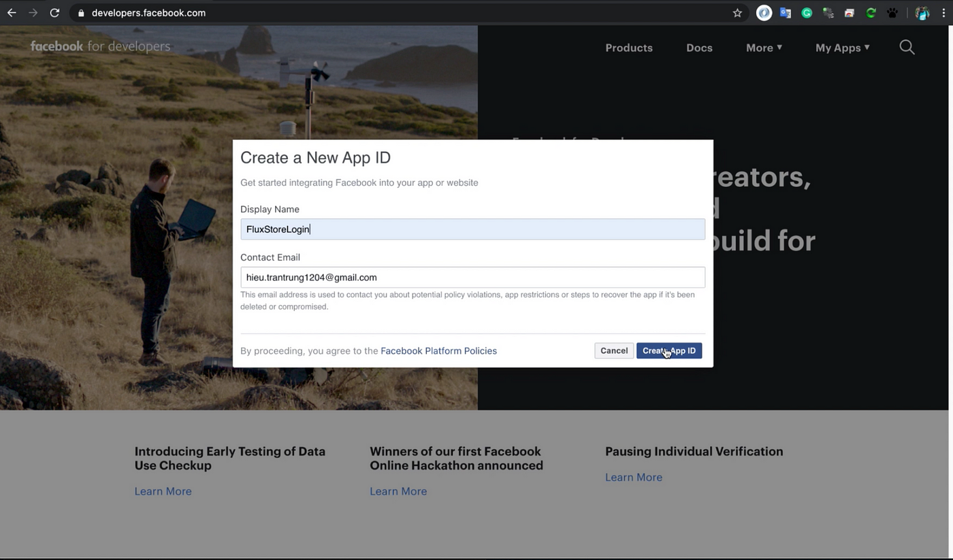The width and height of the screenshot is (953, 560).
Task: Open Google Translate extension
Action: (786, 13)
